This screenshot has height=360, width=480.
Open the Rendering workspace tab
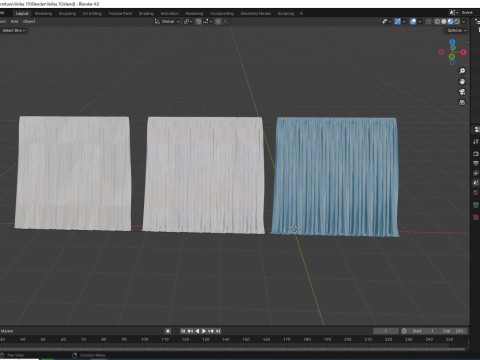[x=194, y=13]
